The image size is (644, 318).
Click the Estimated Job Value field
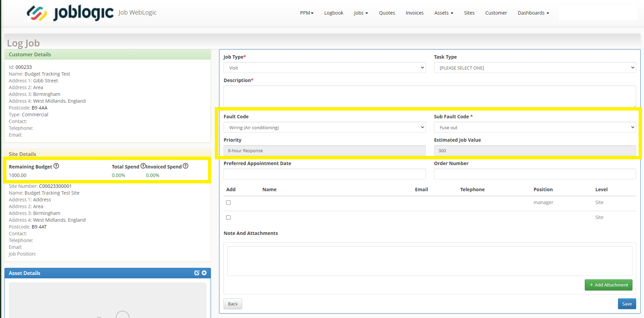pos(535,151)
